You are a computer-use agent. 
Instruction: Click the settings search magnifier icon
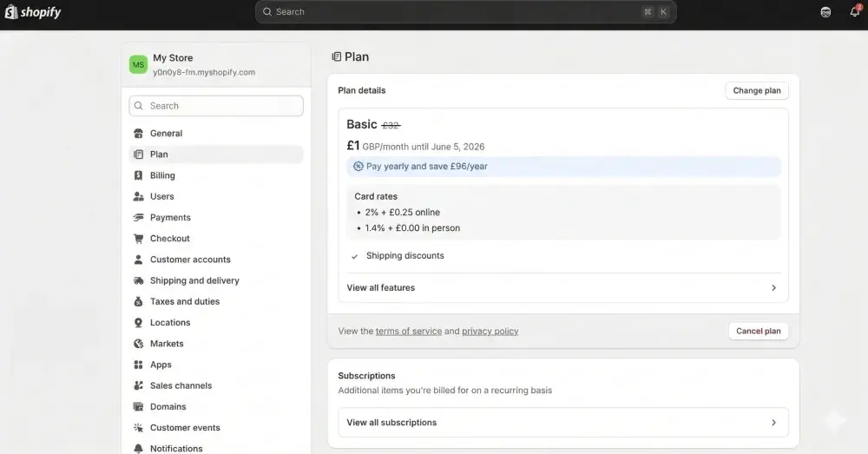point(138,106)
